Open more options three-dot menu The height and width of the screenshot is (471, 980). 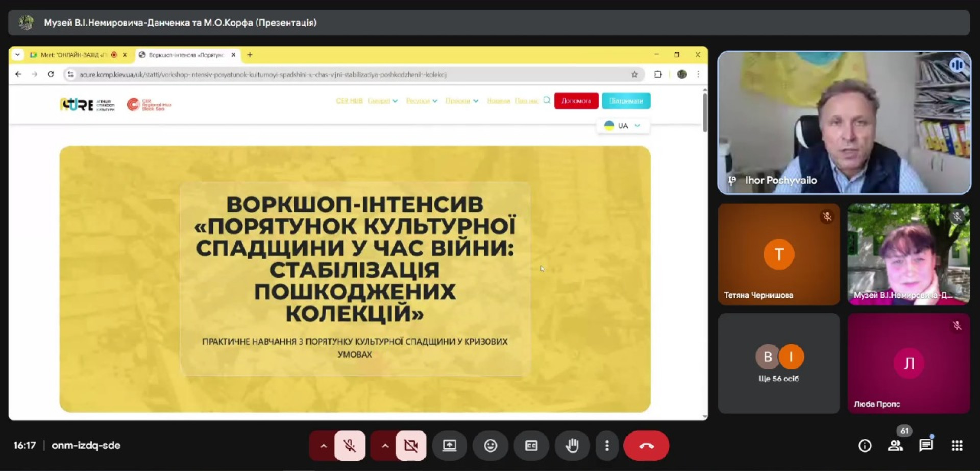(606, 446)
